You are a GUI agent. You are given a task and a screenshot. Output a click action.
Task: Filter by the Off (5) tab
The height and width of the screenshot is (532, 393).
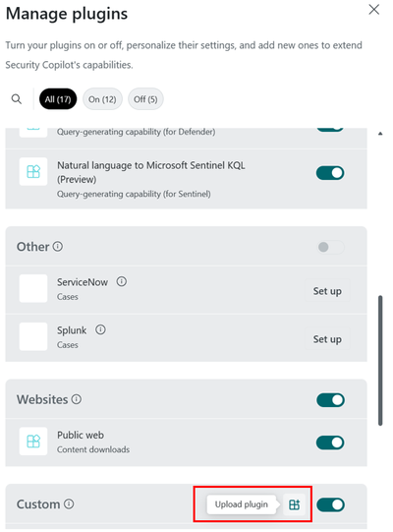(145, 99)
